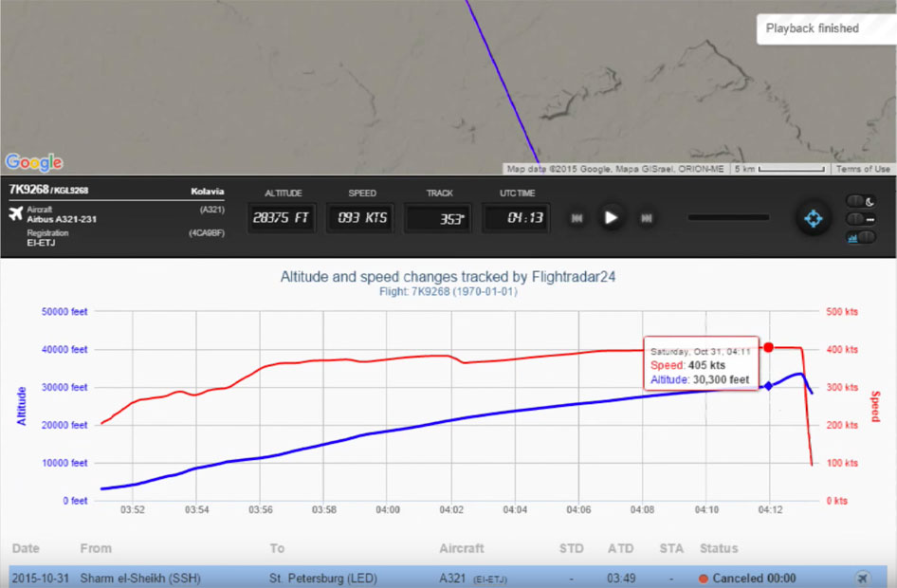Viewport: 897px width, 588px height.
Task: Click the From column header
Action: [96, 548]
